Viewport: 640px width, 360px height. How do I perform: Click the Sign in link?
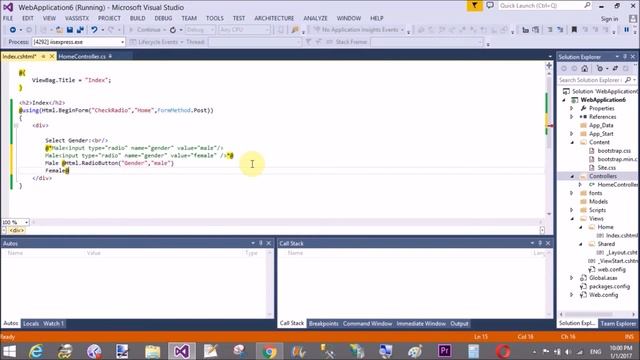pos(609,19)
